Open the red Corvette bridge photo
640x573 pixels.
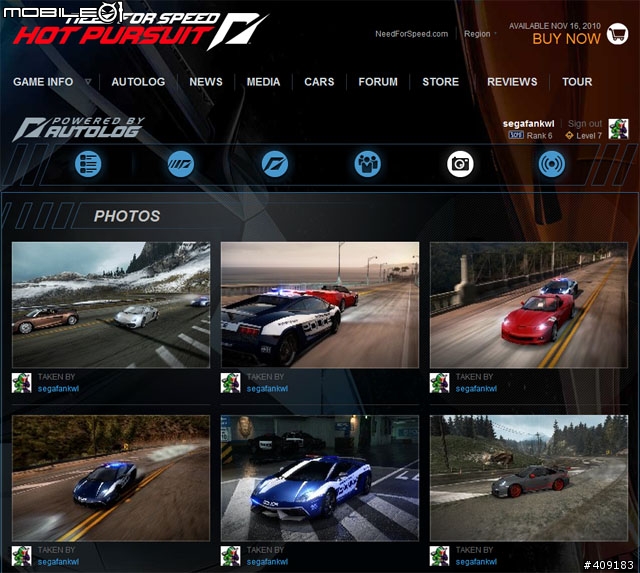click(529, 305)
